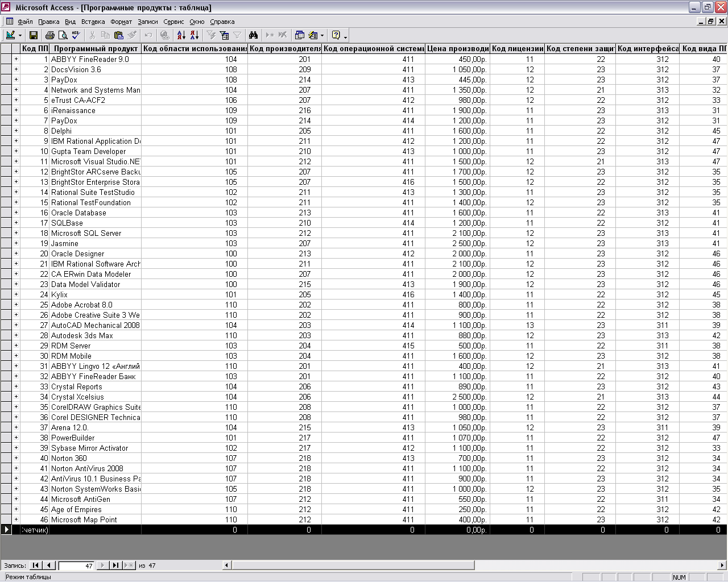Print the table using the printer icon

[x=50, y=35]
